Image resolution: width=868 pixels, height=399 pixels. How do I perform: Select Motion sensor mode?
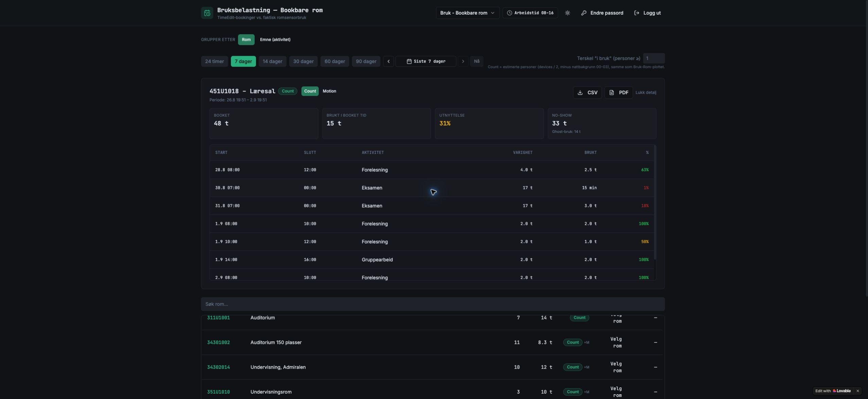(329, 91)
